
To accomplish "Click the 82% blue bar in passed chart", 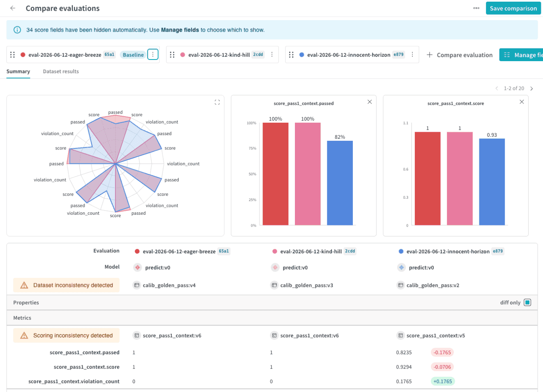I will (x=340, y=183).
